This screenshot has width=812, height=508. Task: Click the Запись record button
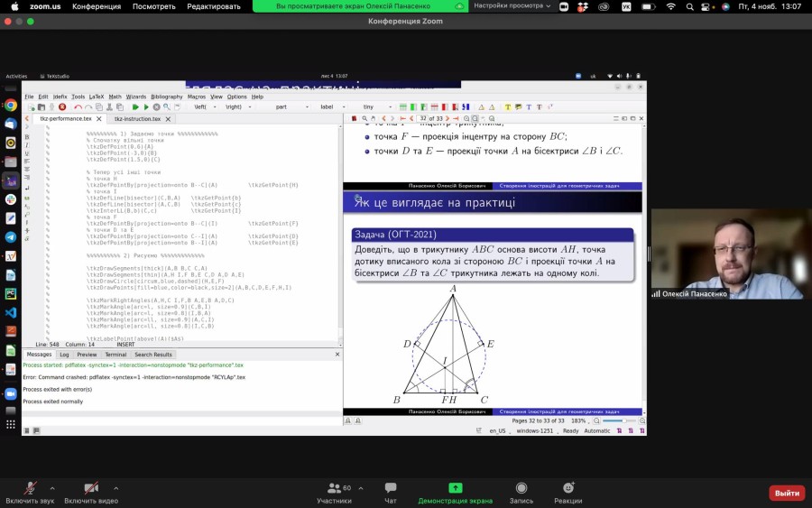(521, 493)
